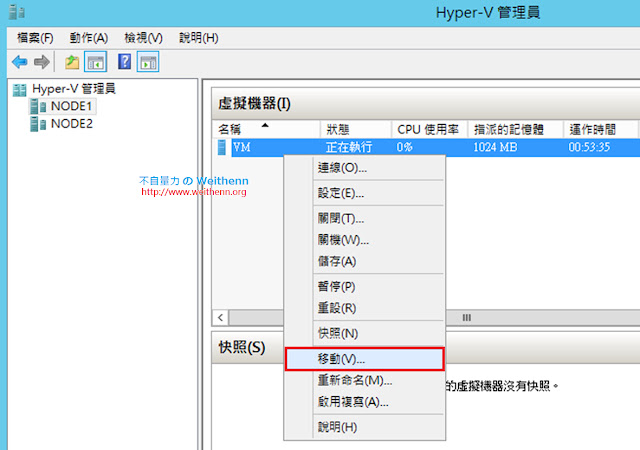This screenshot has width=640, height=450.
Task: Click the 0% CPU usage cell
Action: point(404,147)
